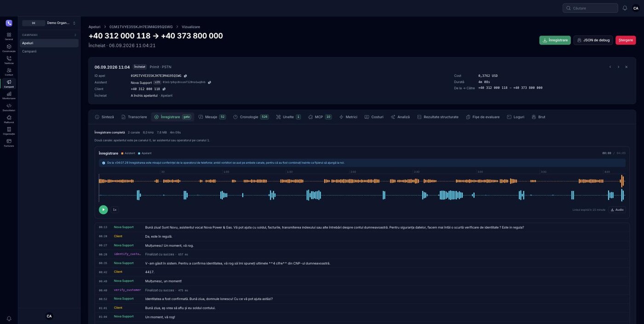Open the Metrici tab

pyautogui.click(x=348, y=117)
